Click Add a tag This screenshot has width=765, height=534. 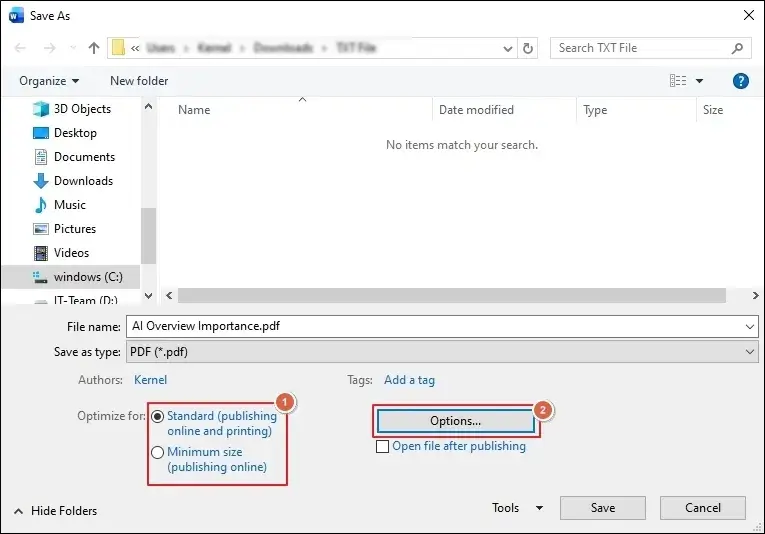coord(409,380)
